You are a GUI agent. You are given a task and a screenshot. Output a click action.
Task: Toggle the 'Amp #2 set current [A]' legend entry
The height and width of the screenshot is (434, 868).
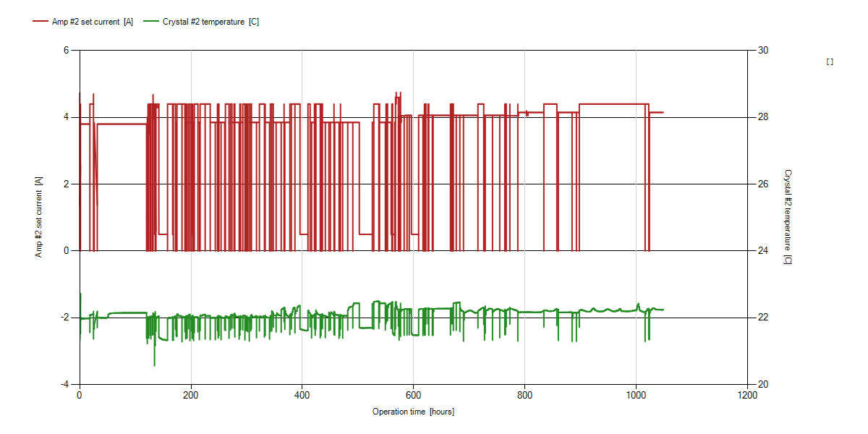coord(83,22)
